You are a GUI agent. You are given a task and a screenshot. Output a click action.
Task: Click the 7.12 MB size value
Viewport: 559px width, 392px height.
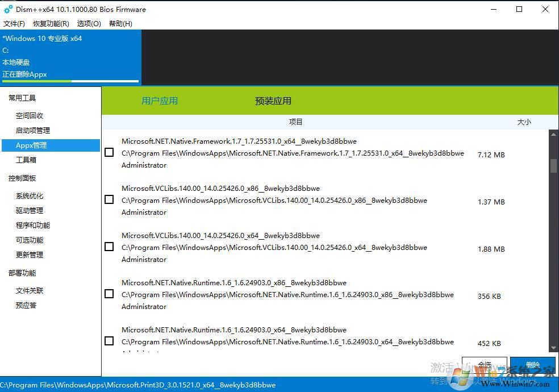tap(491, 155)
